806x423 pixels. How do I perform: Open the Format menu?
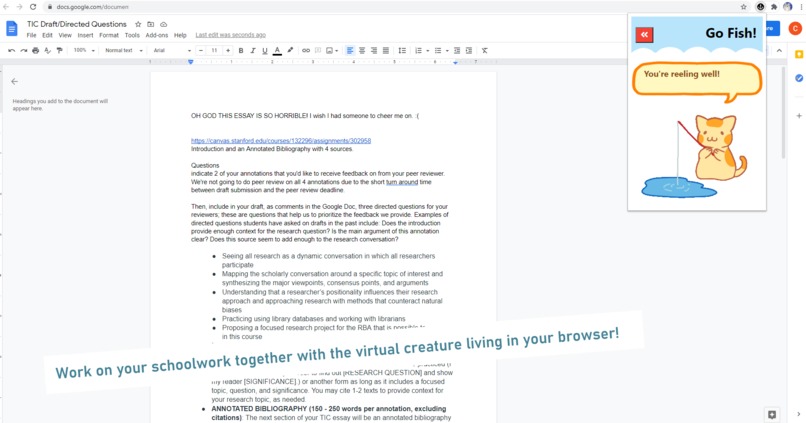[x=108, y=35]
